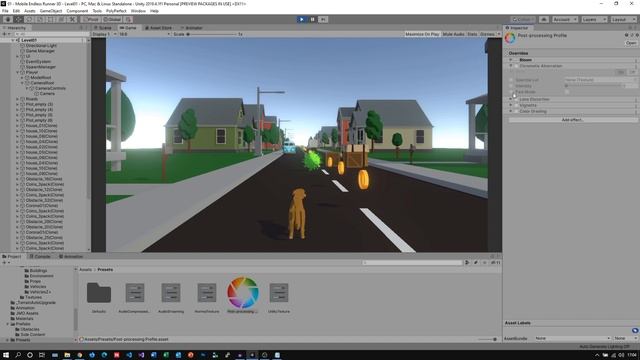Toggle the Stats overlay button
This screenshot has height=360, width=640.
(472, 34)
